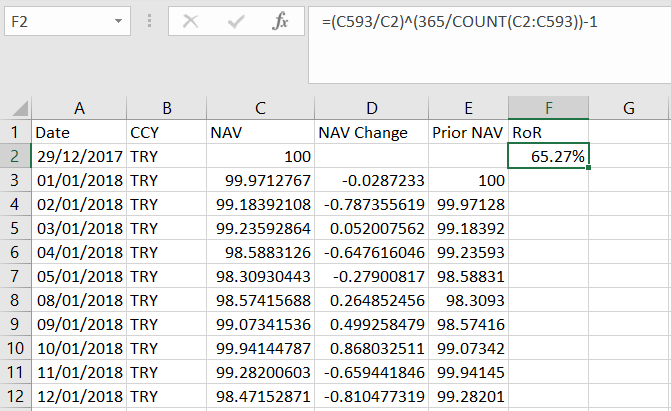Screen dimensions: 671x411
Task: Click NAV Change cell -0.0287233
Action: tap(371, 180)
